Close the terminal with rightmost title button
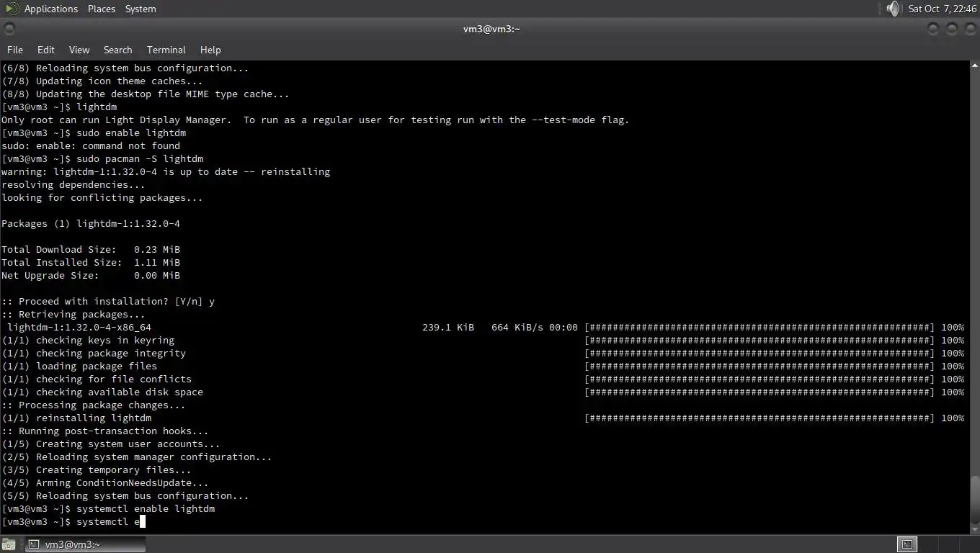The width and height of the screenshot is (980, 553). tap(970, 29)
